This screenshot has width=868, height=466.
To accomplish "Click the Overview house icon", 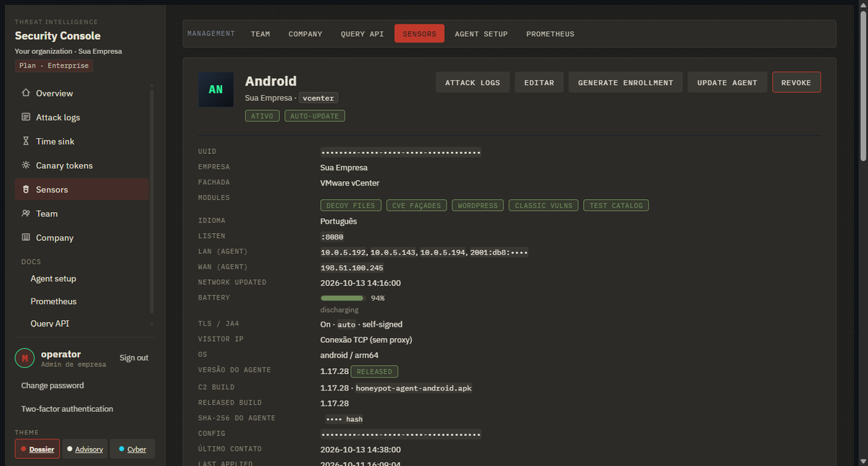I will coord(26,93).
